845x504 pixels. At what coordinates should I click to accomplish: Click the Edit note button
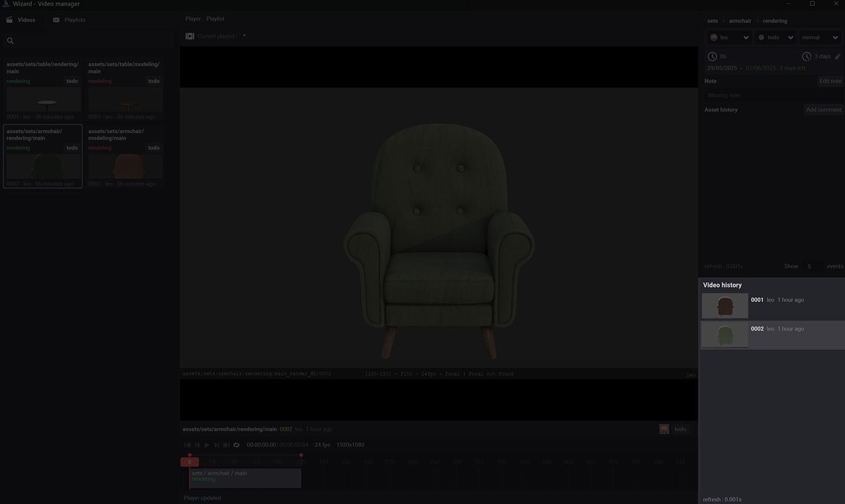[x=830, y=81]
